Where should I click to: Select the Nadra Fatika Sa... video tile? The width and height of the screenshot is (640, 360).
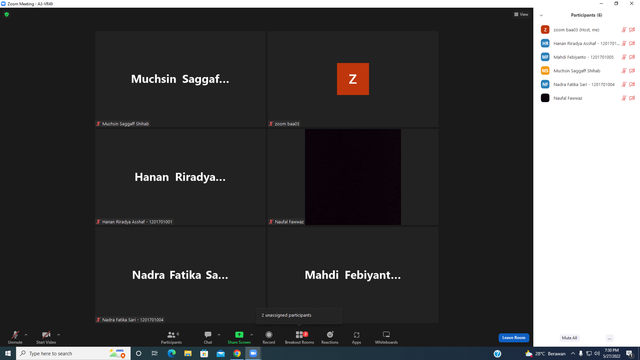point(180,275)
